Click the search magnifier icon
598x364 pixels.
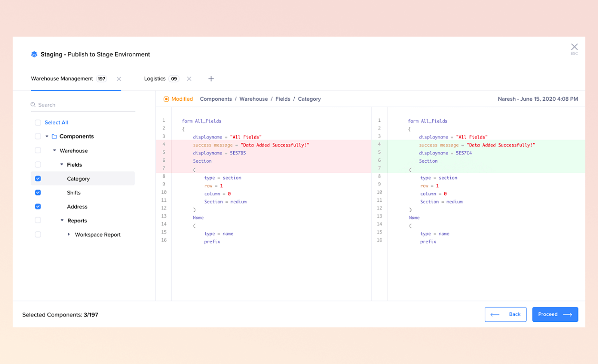tap(33, 105)
